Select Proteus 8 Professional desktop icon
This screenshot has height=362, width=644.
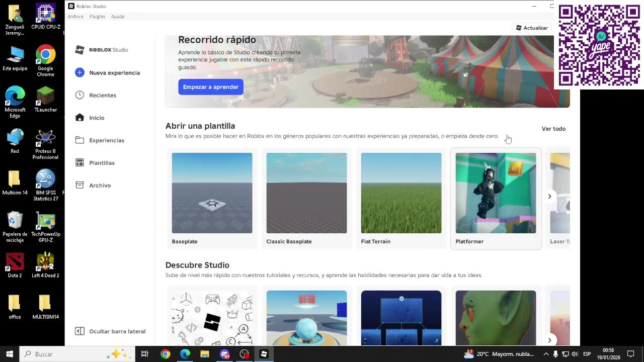click(x=45, y=144)
